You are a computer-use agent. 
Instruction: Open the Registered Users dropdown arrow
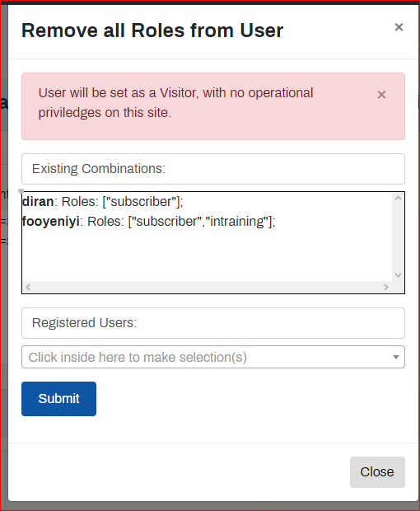396,357
